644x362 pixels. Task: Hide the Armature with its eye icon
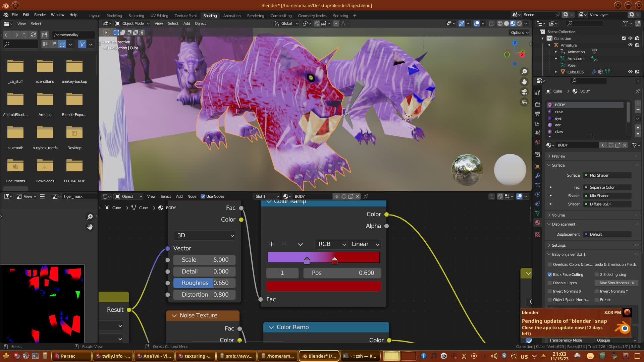pos(630,45)
